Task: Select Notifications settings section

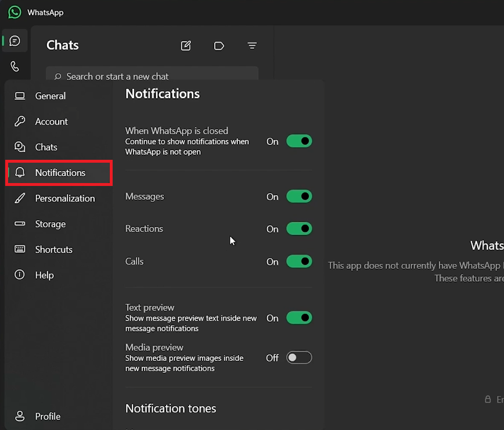Action: (59, 173)
